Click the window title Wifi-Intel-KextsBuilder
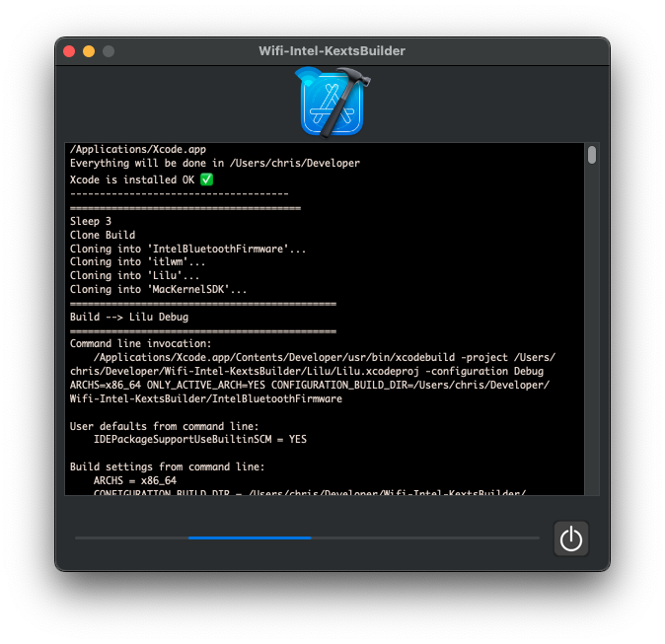 [x=332, y=51]
